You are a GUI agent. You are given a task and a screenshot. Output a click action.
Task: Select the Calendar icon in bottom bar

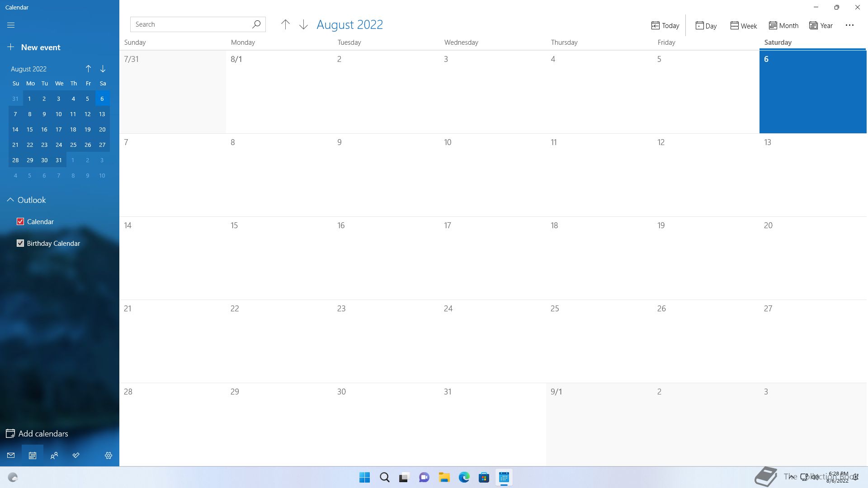coord(33,455)
